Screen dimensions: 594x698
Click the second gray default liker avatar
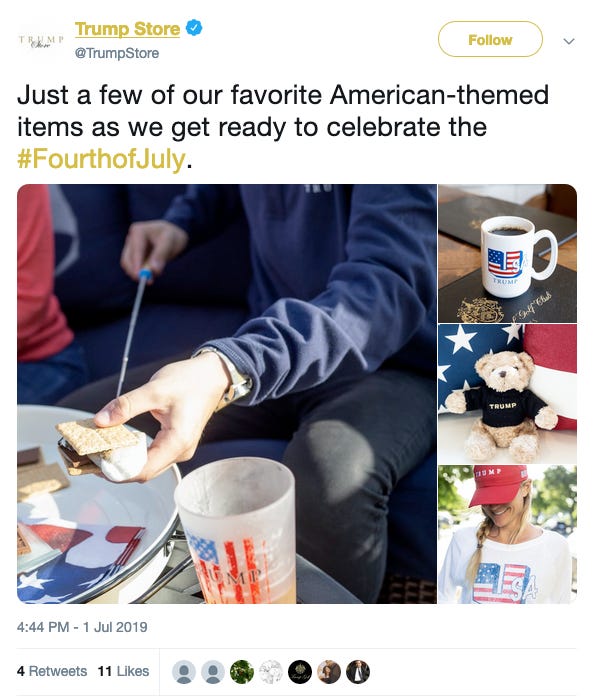coord(213,672)
